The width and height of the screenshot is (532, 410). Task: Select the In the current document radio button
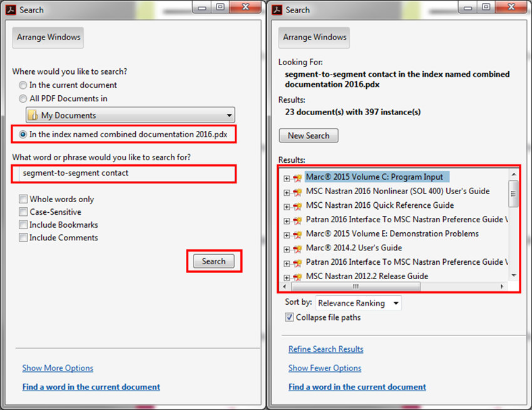coord(23,85)
